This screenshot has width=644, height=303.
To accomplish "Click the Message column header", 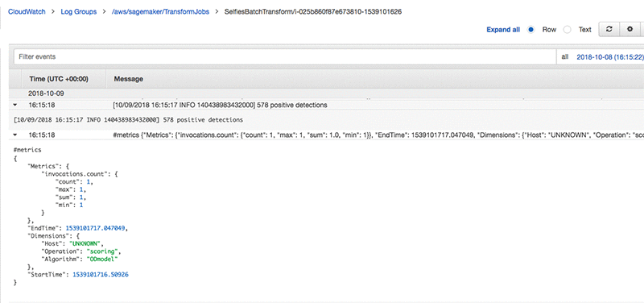I will click(129, 79).
